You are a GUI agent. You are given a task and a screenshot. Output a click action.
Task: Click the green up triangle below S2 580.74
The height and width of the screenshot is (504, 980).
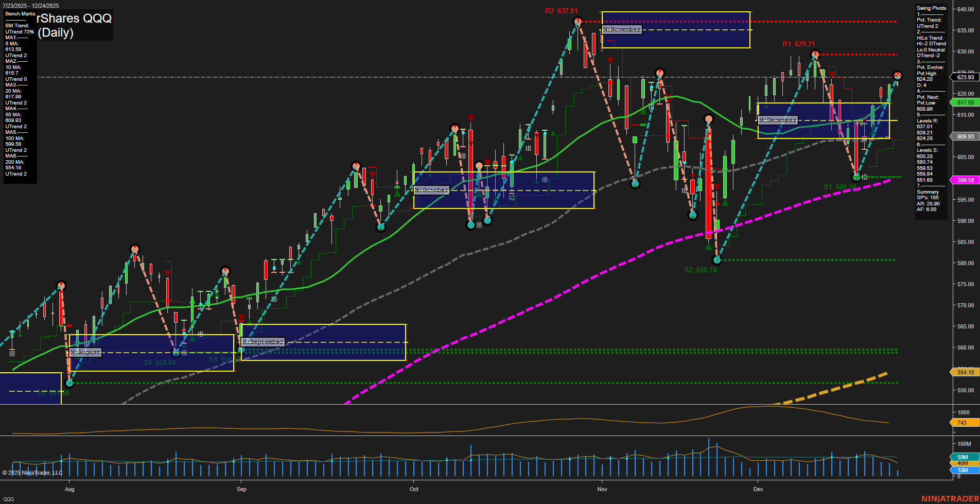[x=709, y=246]
